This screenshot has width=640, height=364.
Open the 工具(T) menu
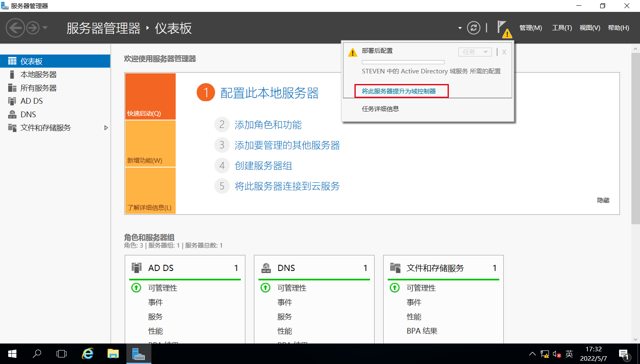562,28
